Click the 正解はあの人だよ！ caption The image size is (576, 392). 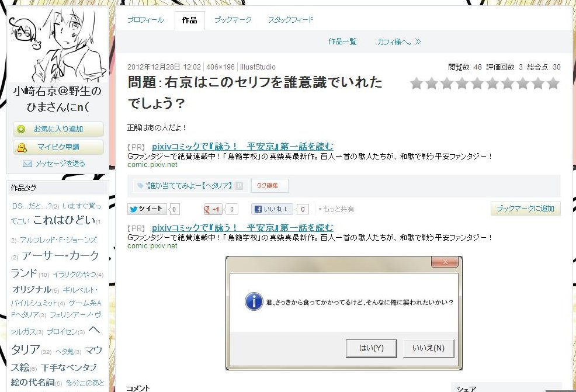(x=157, y=128)
